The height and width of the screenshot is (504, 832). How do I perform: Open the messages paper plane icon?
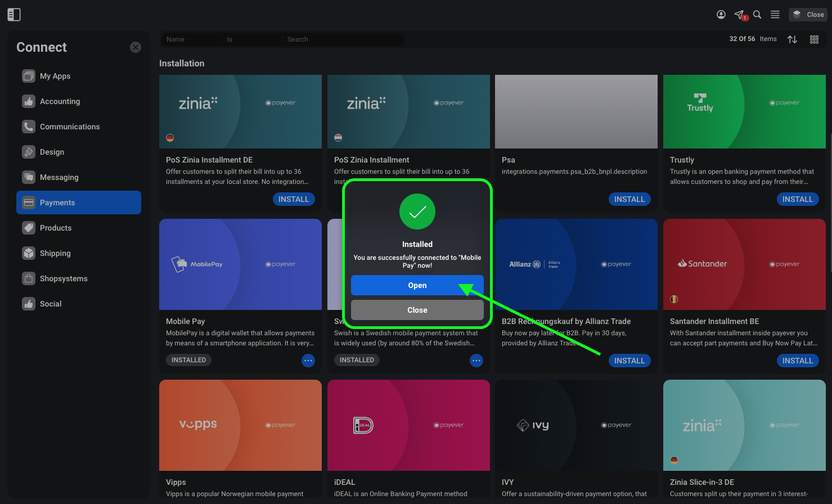[x=740, y=15]
